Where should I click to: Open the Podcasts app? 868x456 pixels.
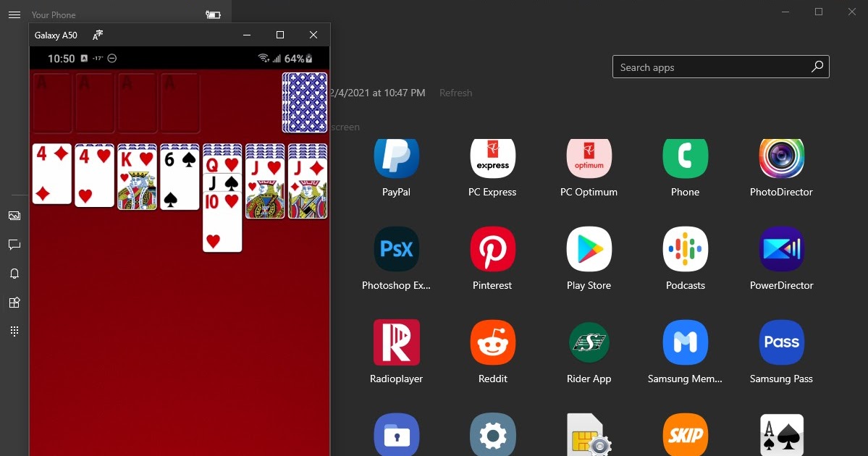[x=685, y=248]
